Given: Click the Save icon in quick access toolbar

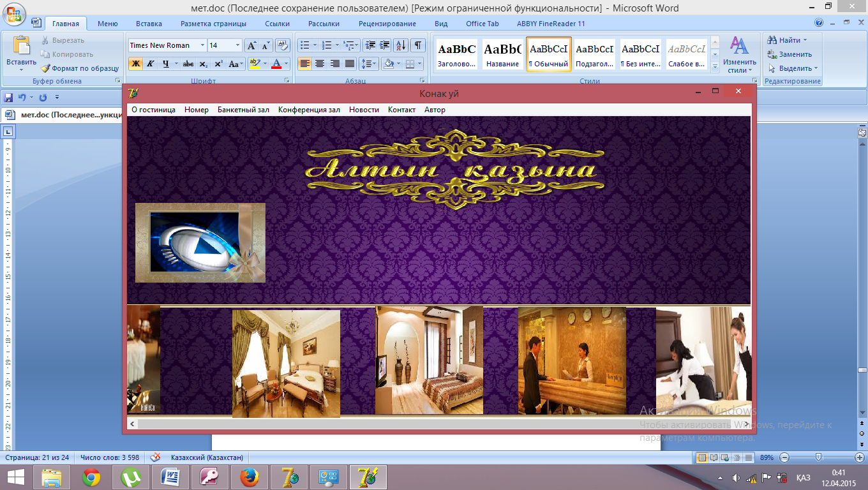Looking at the screenshot, I should pos(9,98).
